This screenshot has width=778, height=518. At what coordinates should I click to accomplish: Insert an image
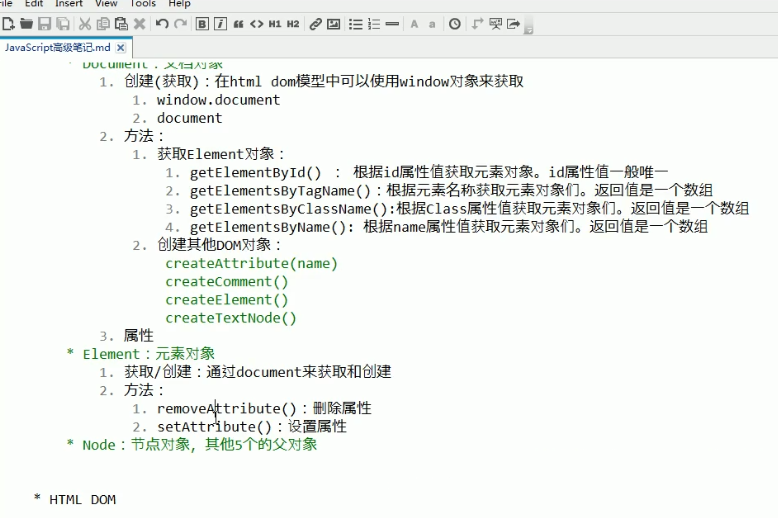click(333, 23)
